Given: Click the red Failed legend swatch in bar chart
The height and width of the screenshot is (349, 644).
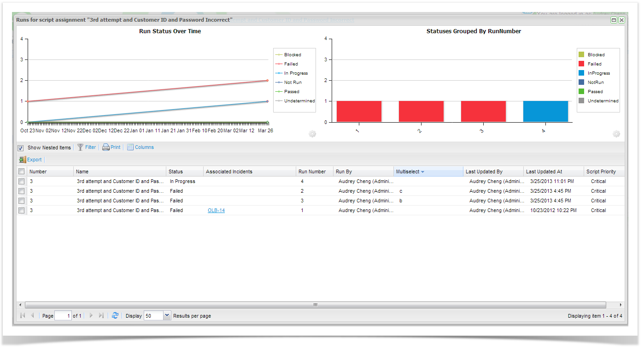Looking at the screenshot, I should point(581,64).
